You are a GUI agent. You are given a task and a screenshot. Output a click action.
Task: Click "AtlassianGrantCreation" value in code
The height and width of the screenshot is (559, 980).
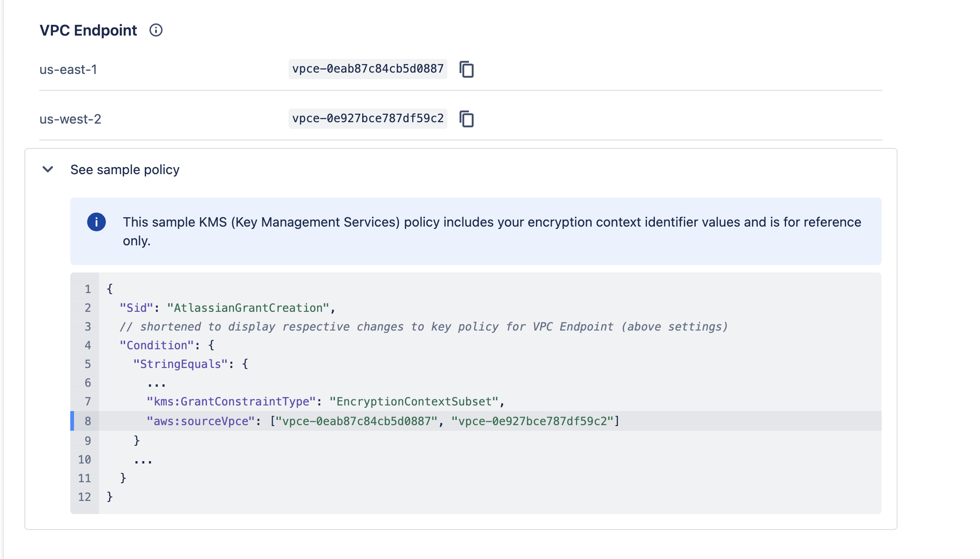click(x=248, y=308)
